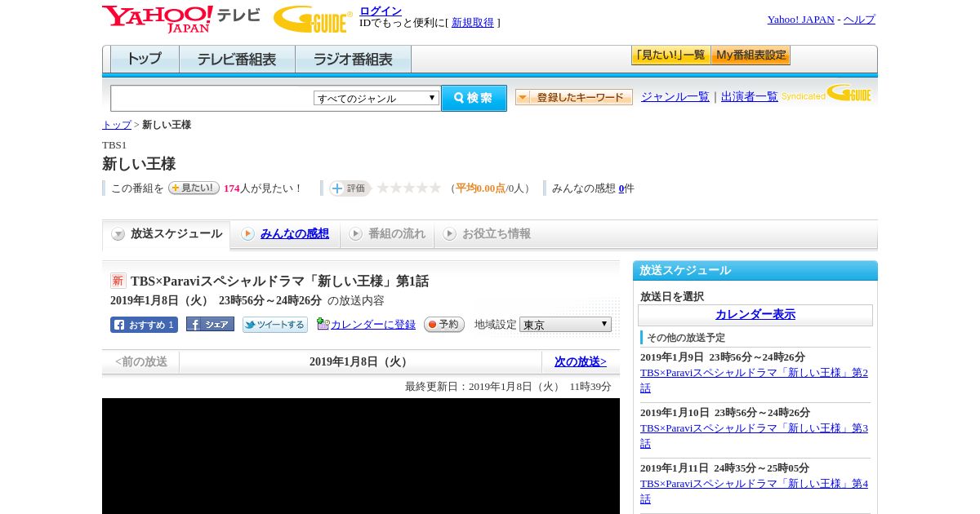
Task: Focus the program search input field
Action: [212, 98]
